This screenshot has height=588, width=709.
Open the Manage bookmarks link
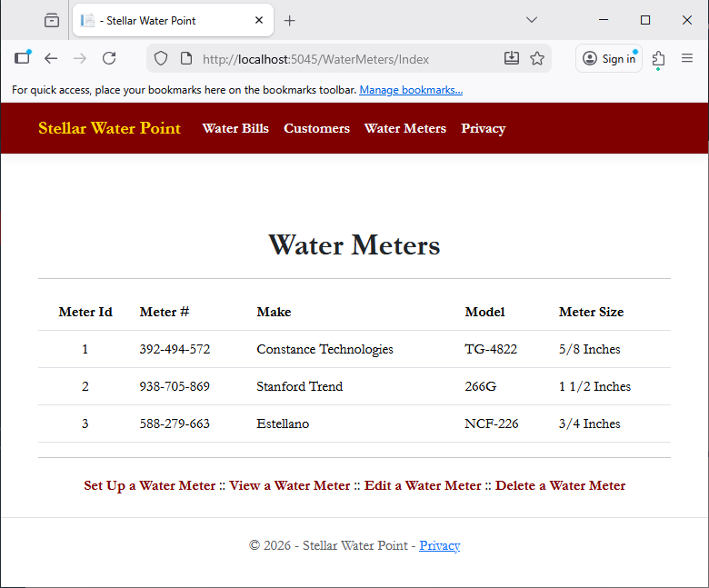(x=411, y=90)
